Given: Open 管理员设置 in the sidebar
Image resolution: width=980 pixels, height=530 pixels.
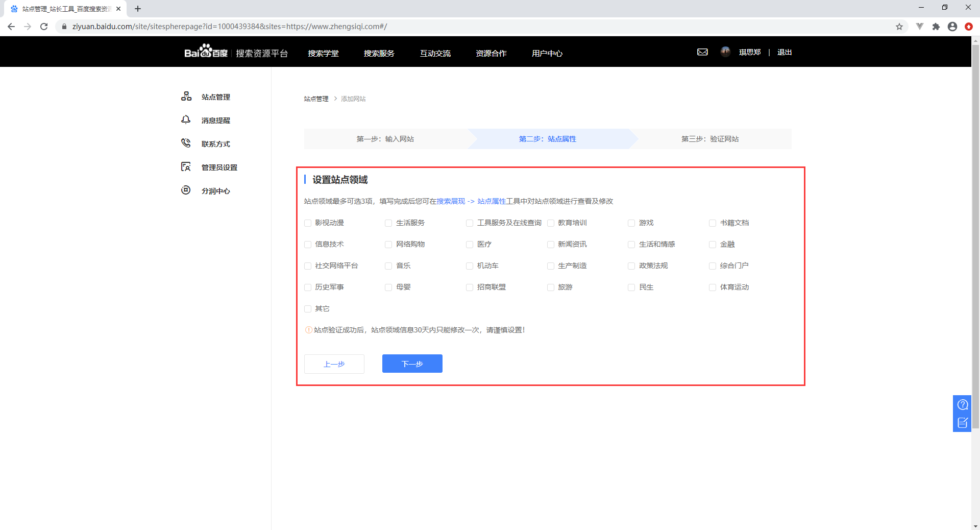Looking at the screenshot, I should [x=219, y=167].
